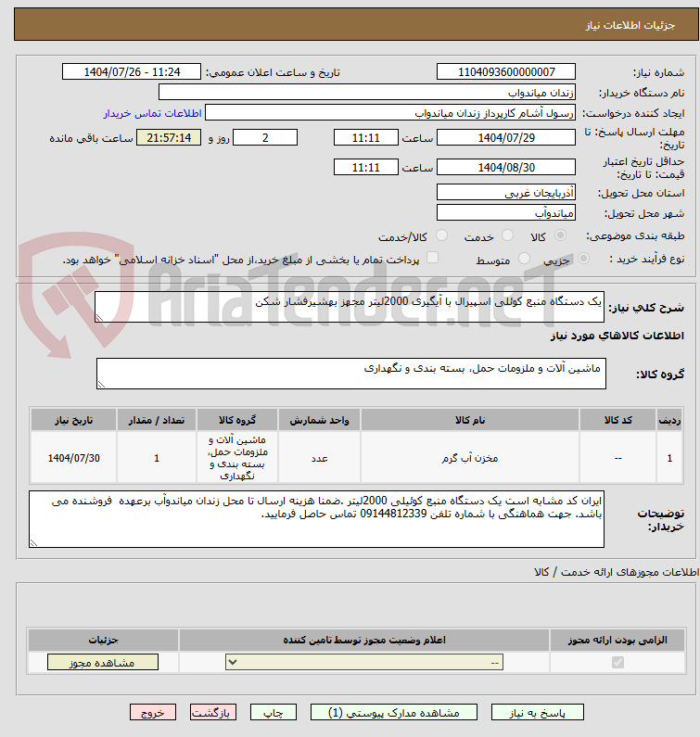Click the عدد unit cell

319,458
